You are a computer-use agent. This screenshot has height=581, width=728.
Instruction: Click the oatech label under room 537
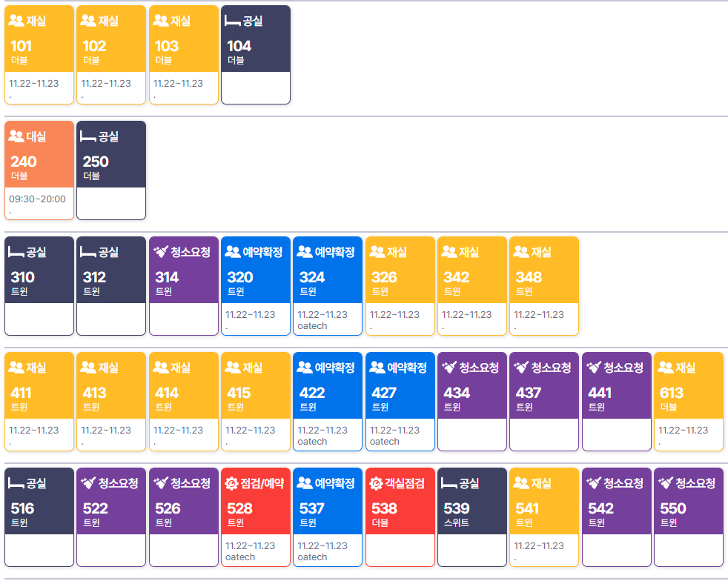pyautogui.click(x=312, y=557)
